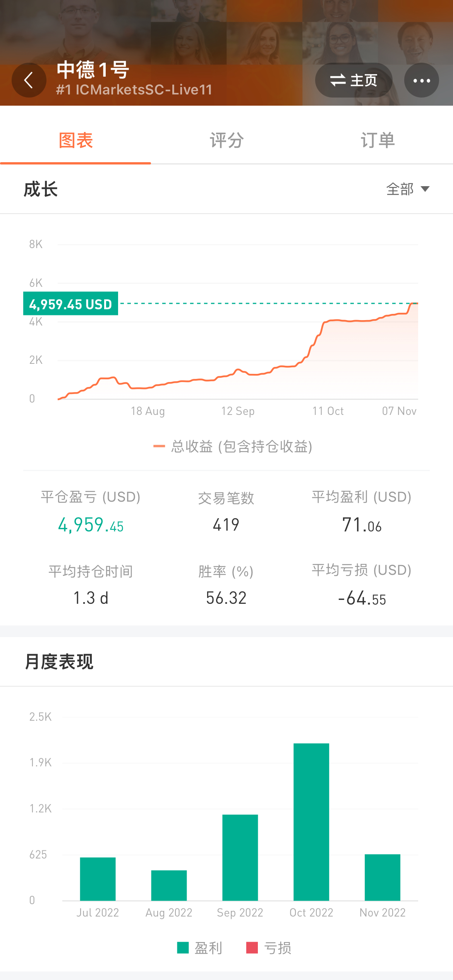This screenshot has width=453, height=980.
Task: Open the three-dots more options menu
Action: (x=422, y=80)
